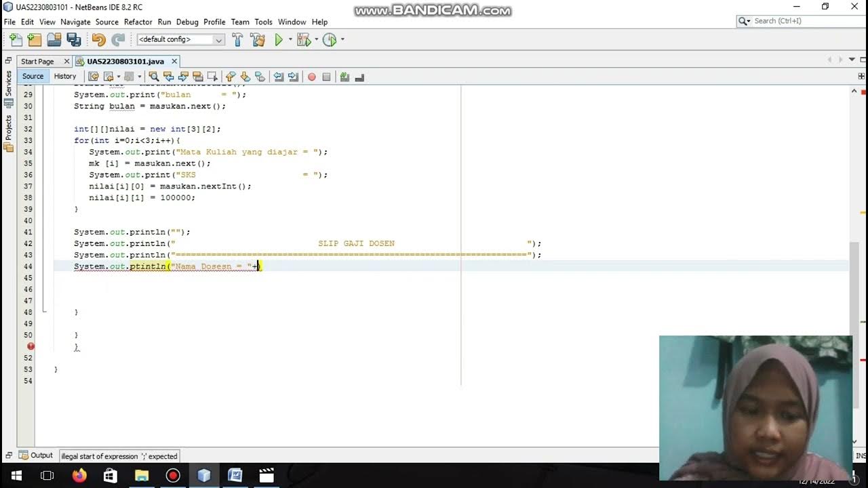Open the Source menu
This screenshot has width=868, height=488.
(106, 22)
